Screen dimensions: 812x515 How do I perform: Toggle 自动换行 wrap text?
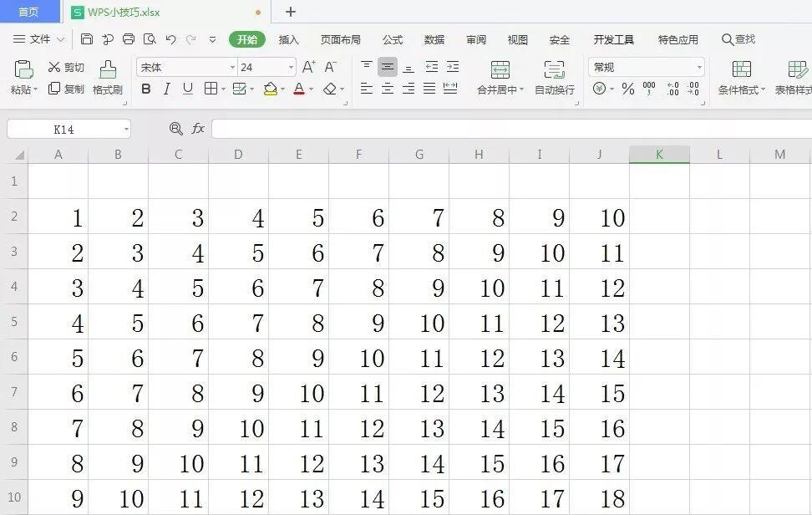555,77
